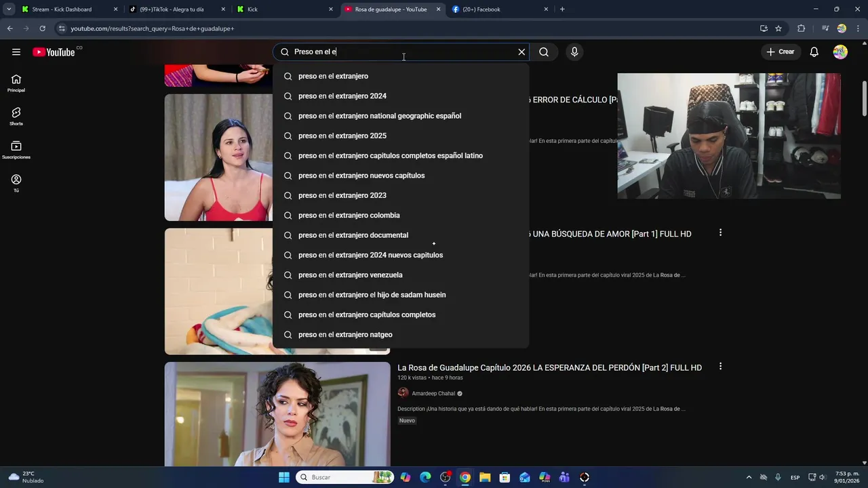Open the weather widget 23°C Nublado
This screenshot has width=868, height=488.
click(x=26, y=477)
